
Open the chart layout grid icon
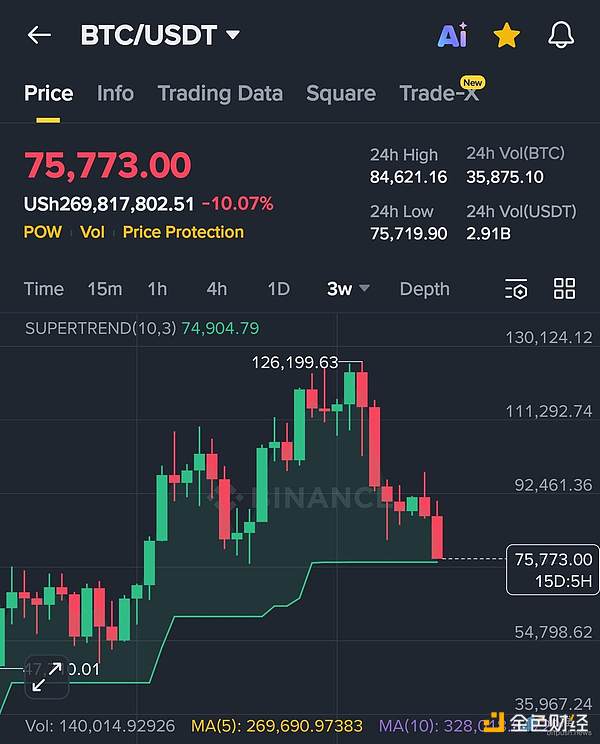[x=565, y=290]
